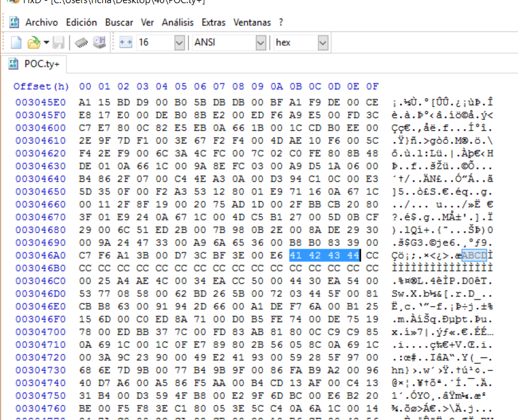This screenshot has width=518, height=420.
Task: Click the Offset(h) column header
Action: pyautogui.click(x=41, y=86)
